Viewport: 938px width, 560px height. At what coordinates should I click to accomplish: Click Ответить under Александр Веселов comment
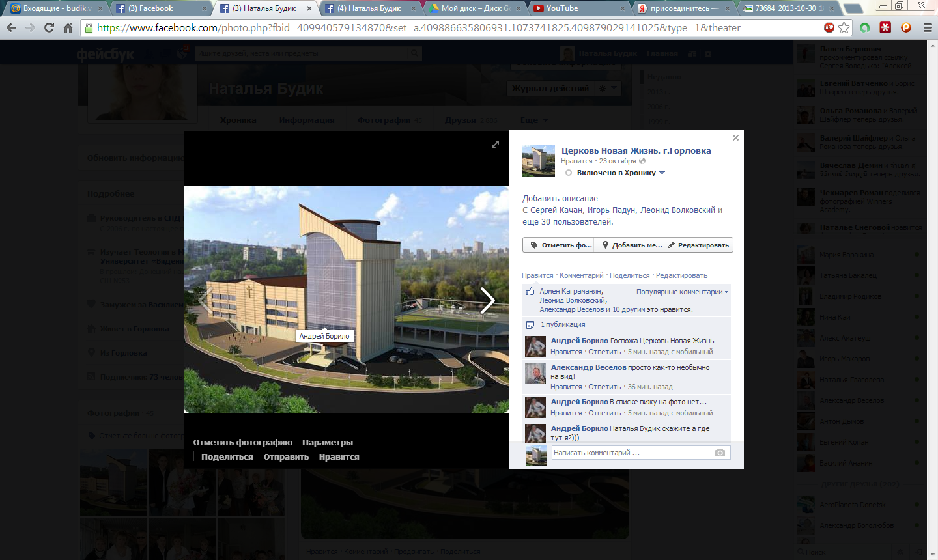(x=604, y=387)
